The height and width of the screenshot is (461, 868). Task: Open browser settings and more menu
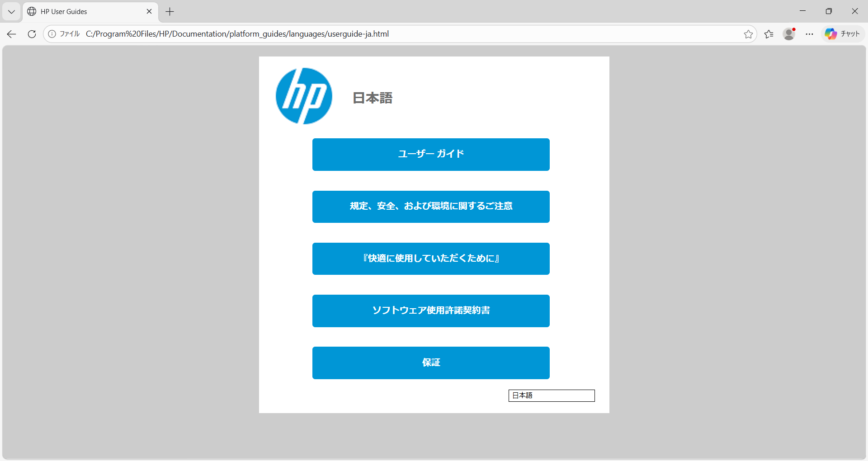click(809, 34)
